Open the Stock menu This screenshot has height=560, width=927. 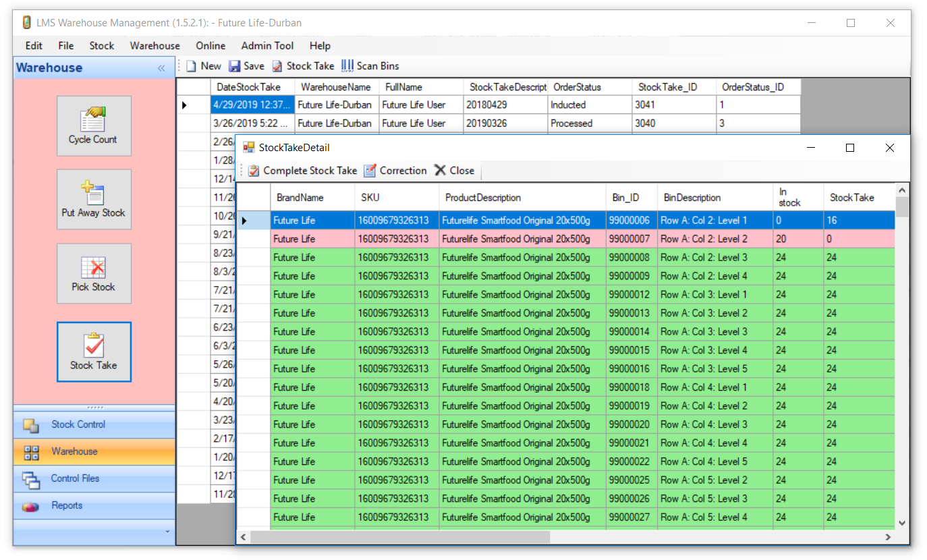pos(102,46)
